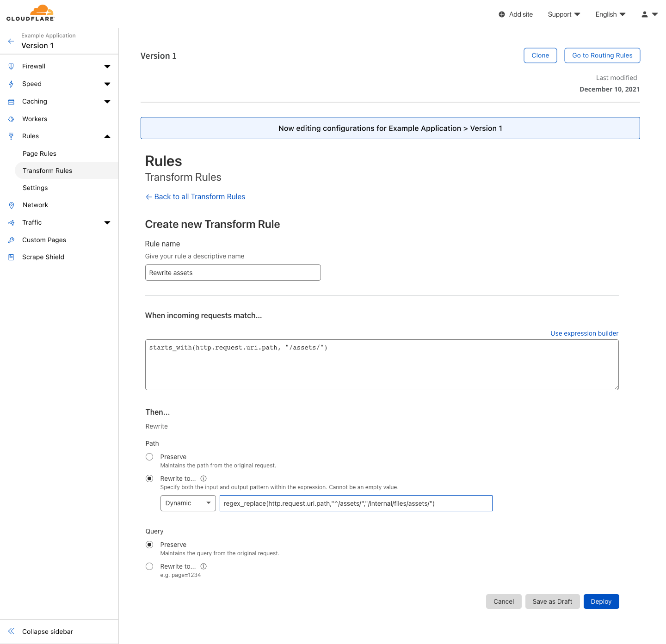Open Page Rules in the sidebar
666x644 pixels.
click(x=39, y=153)
